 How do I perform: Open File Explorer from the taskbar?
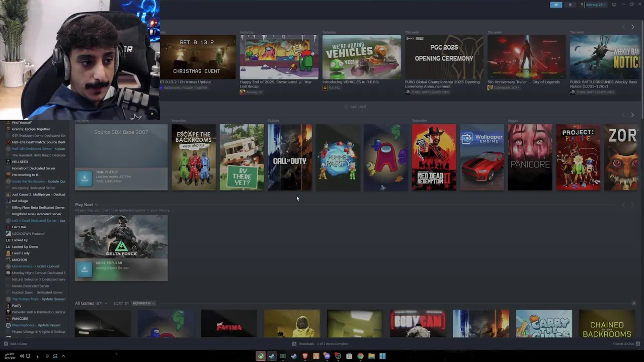pyautogui.click(x=371, y=356)
